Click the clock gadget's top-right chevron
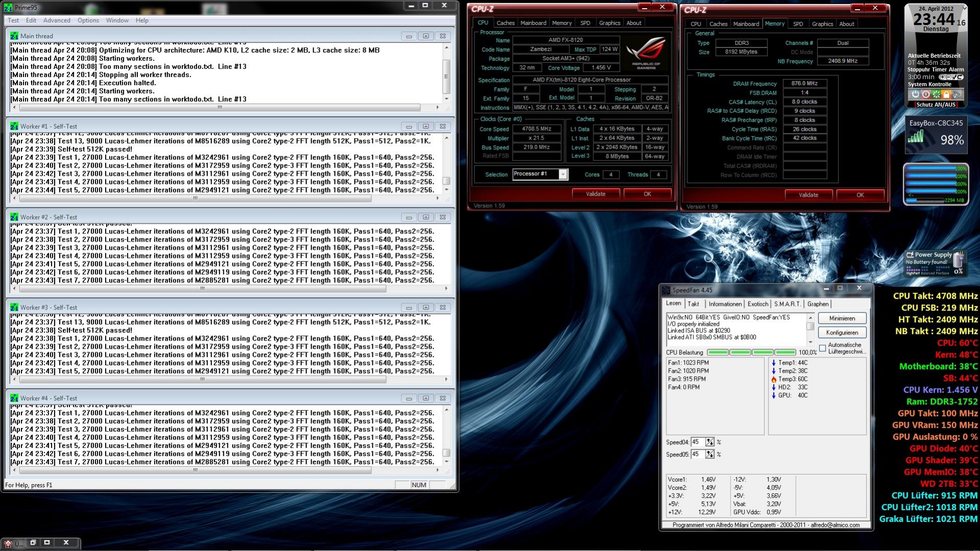This screenshot has width=980, height=551. point(964,8)
